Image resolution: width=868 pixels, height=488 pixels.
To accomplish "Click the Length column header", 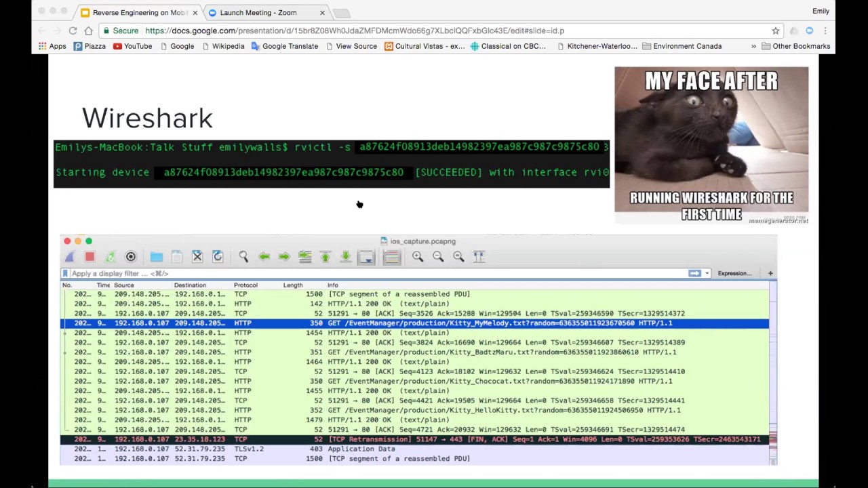I will [x=293, y=285].
